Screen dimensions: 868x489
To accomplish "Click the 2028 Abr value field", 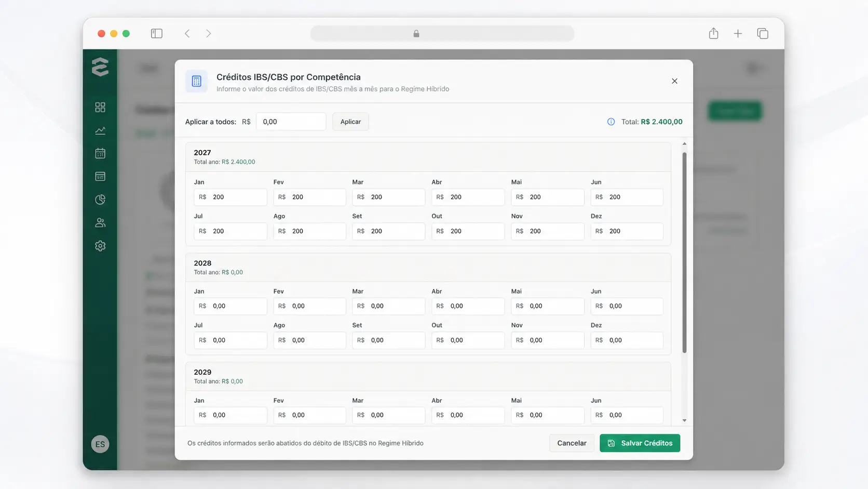I will pos(468,306).
